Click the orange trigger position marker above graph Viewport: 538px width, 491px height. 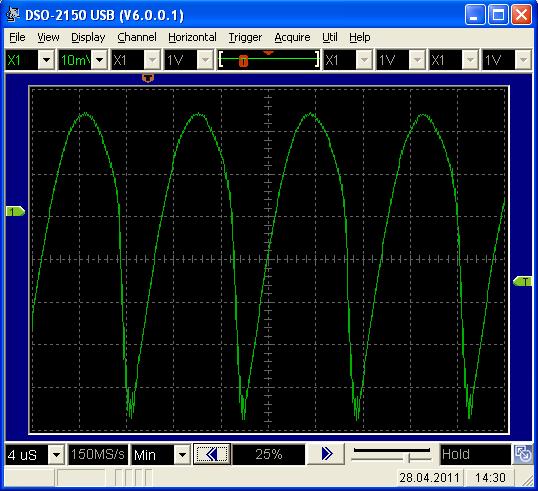[x=148, y=78]
